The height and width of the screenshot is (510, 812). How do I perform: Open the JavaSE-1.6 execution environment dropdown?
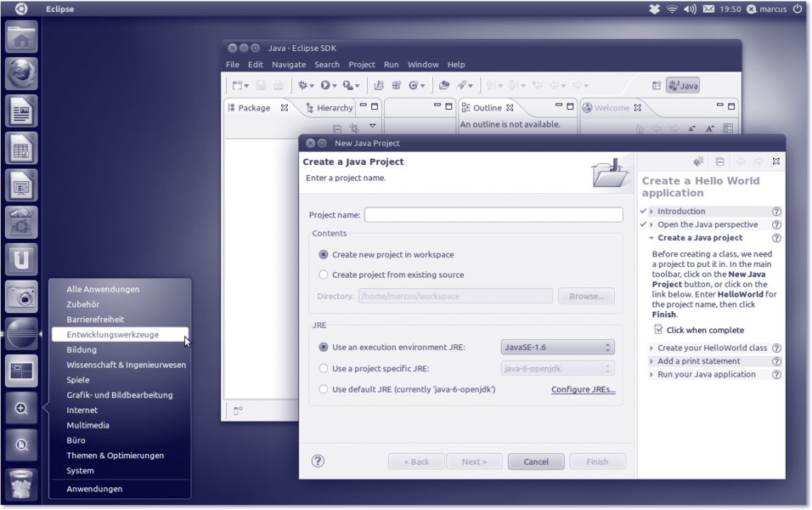click(557, 348)
